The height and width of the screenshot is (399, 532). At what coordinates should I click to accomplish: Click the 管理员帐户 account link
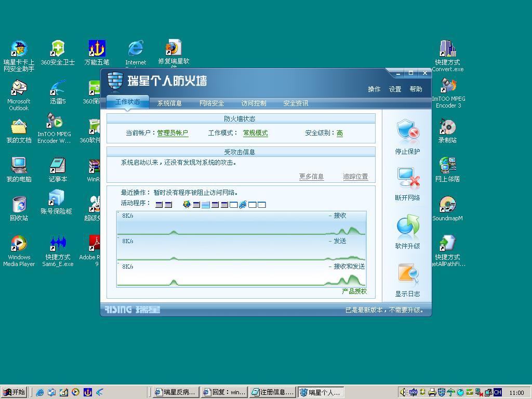pos(172,133)
